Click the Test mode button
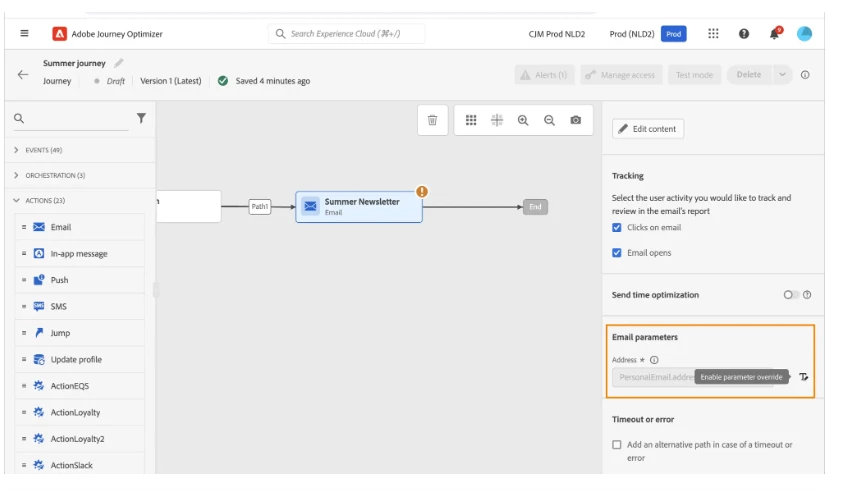848x490 pixels. point(694,75)
